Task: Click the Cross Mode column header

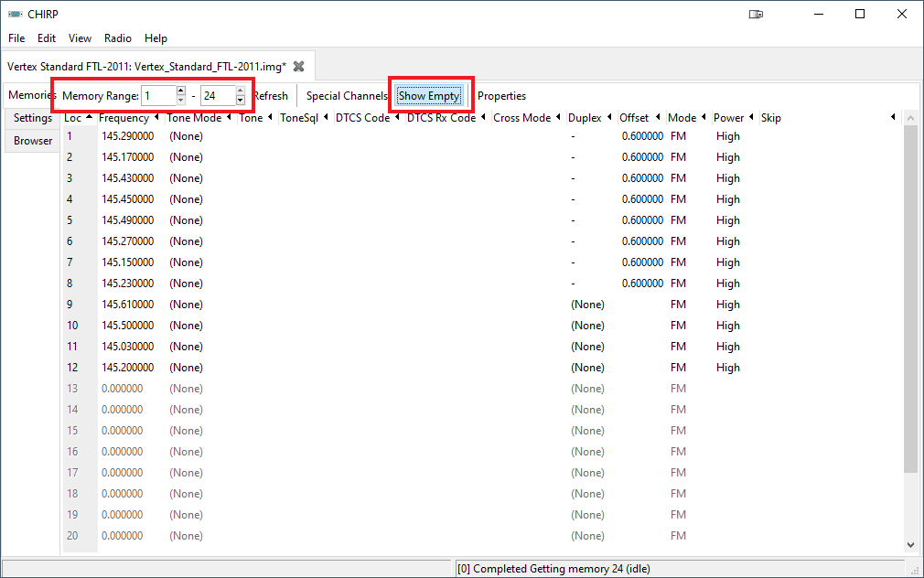Action: 527,118
